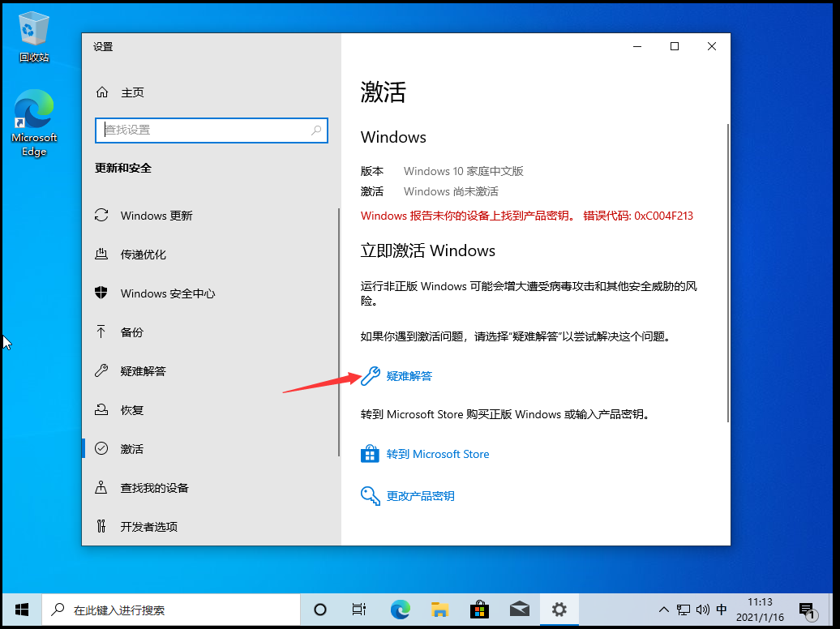Minimize the 设置 window
This screenshot has height=629, width=840.
[x=637, y=47]
